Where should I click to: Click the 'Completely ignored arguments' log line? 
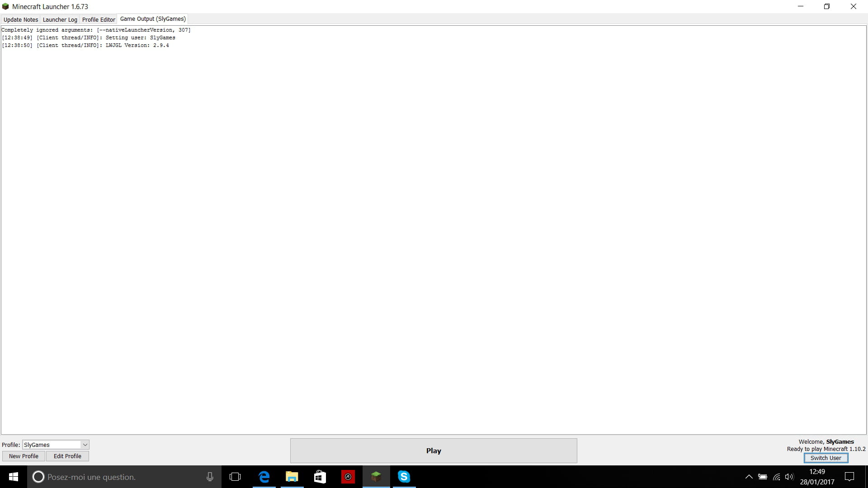[x=96, y=30]
